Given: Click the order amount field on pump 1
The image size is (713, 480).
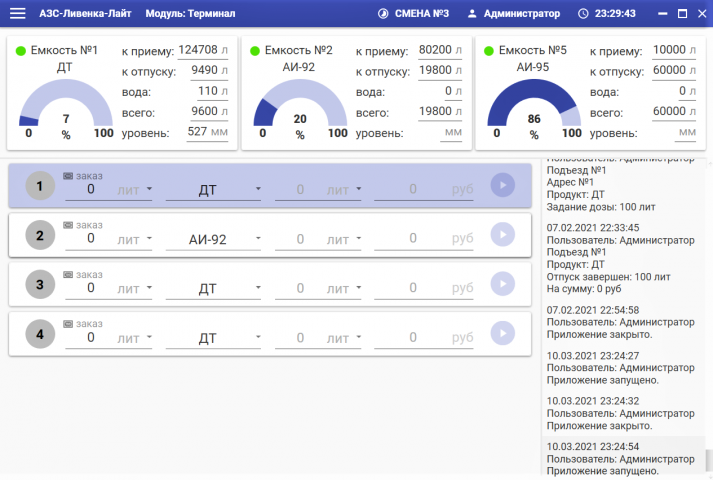Looking at the screenshot, I should (x=91, y=190).
